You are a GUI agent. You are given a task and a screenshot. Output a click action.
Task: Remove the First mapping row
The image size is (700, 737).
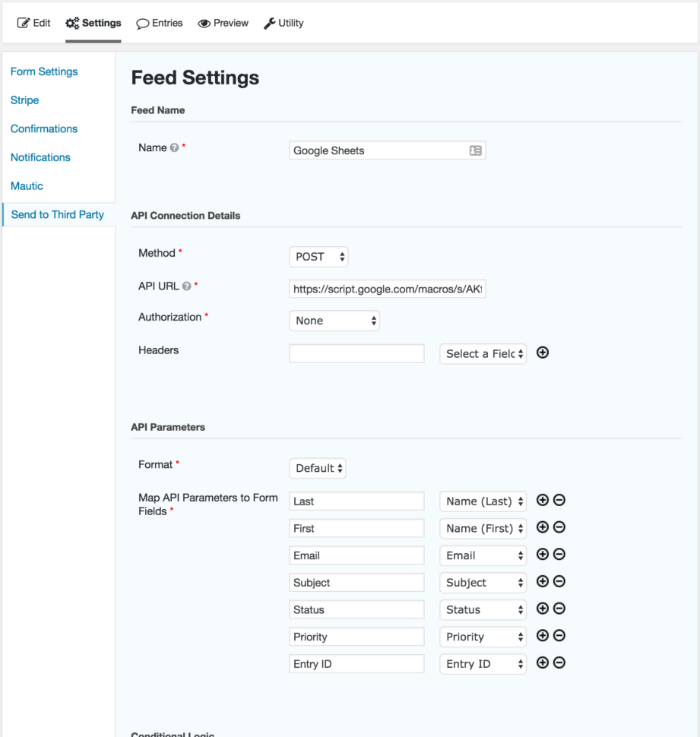tap(559, 527)
